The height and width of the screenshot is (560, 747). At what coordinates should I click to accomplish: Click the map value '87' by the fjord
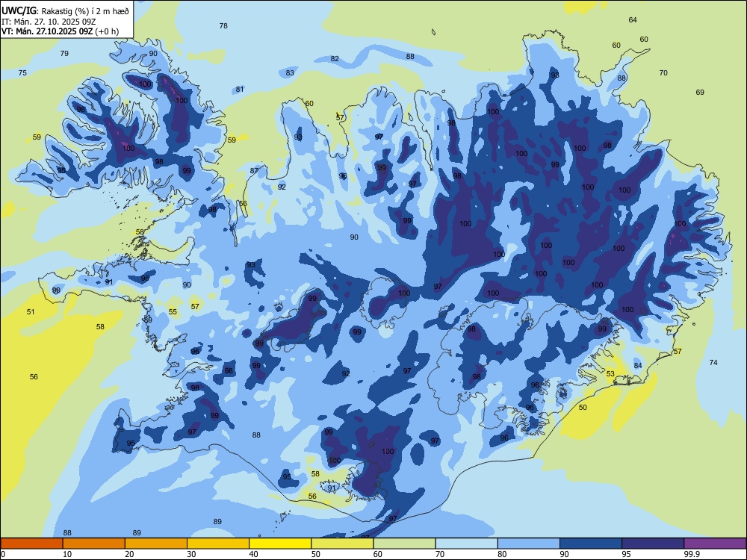(x=254, y=170)
